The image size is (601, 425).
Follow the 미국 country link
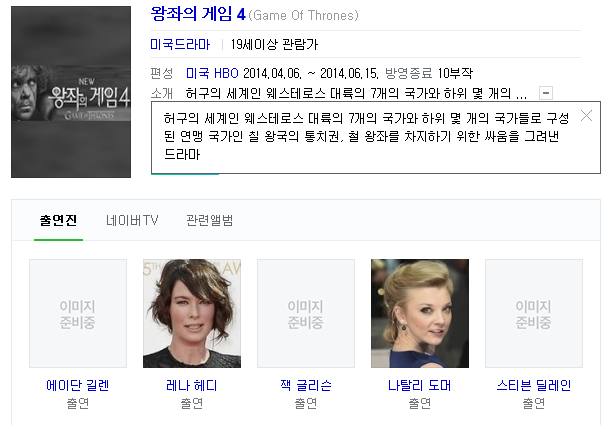(197, 74)
